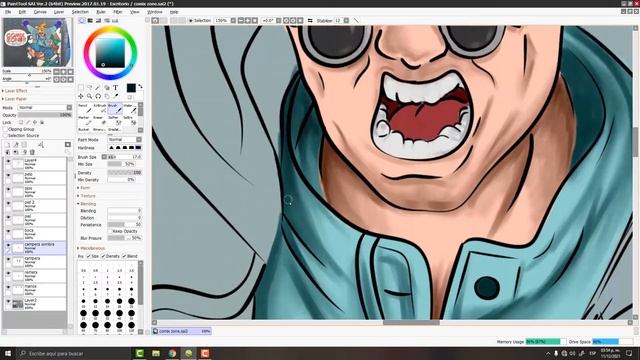Image resolution: width=640 pixels, height=360 pixels.
Task: Pick a color in the color square
Action: [110, 53]
